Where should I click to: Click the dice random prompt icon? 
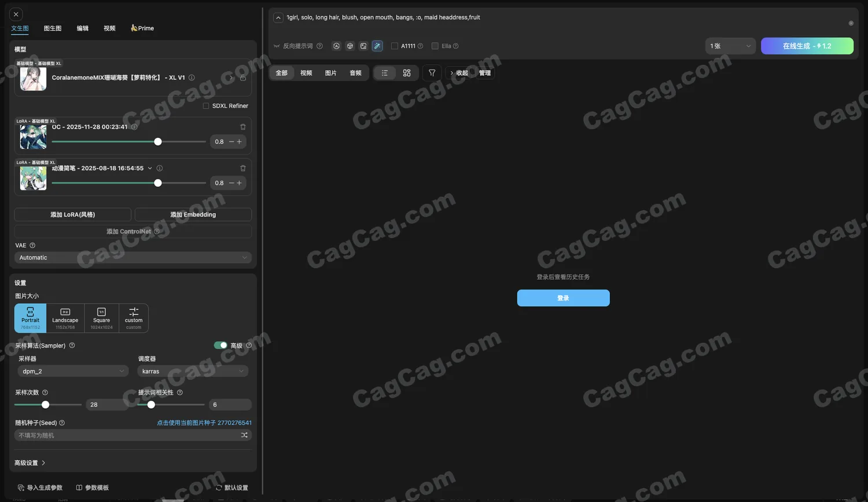click(350, 46)
